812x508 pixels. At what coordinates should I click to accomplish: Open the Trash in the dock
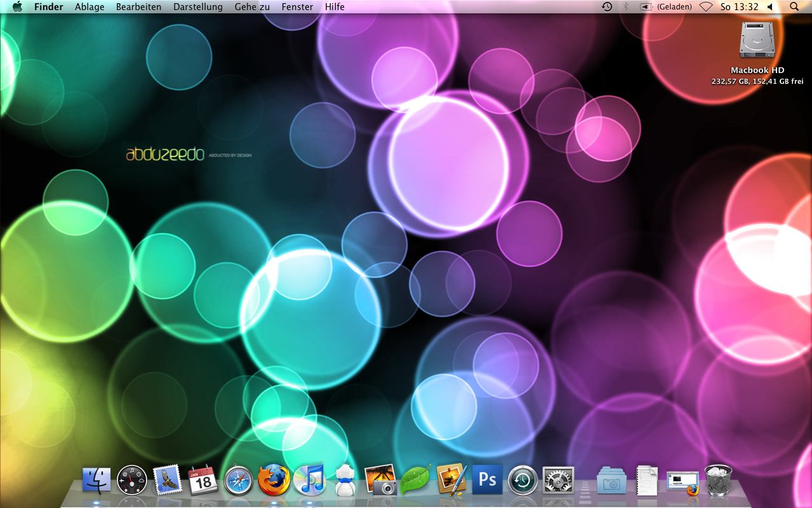[718, 481]
